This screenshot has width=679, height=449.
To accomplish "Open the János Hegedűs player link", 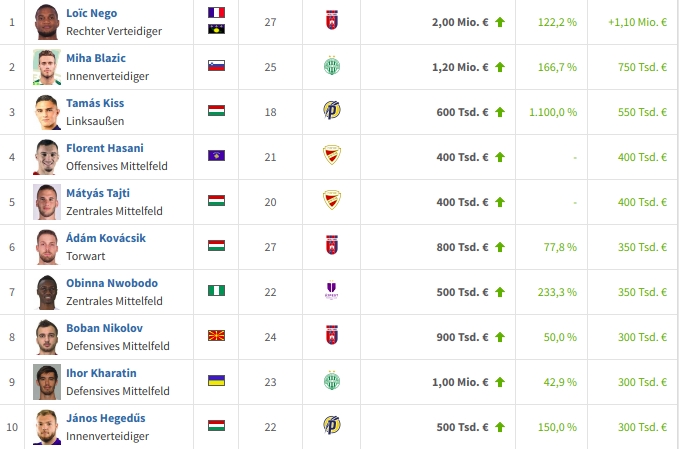I will pos(105,418).
